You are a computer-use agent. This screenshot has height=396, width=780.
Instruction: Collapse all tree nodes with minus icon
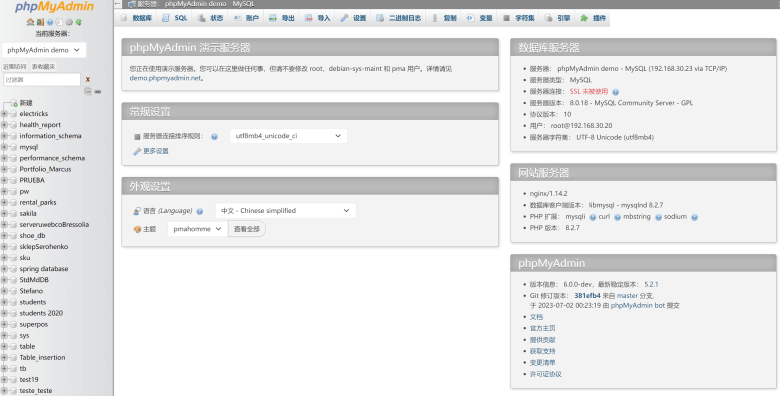pyautogui.click(x=88, y=92)
